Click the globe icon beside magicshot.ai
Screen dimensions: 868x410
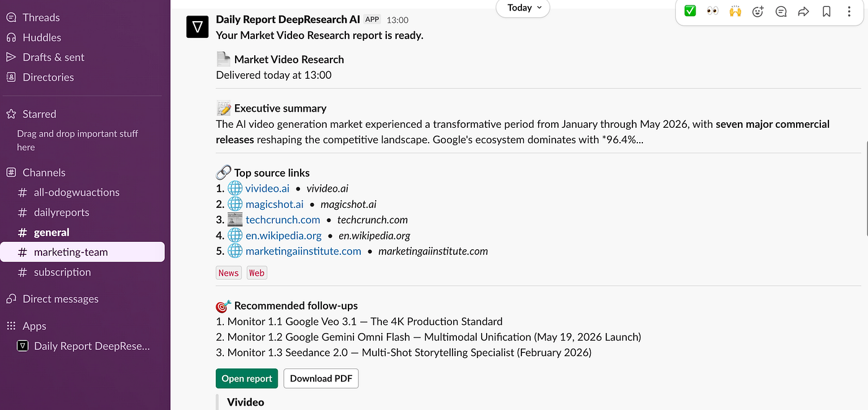tap(235, 204)
